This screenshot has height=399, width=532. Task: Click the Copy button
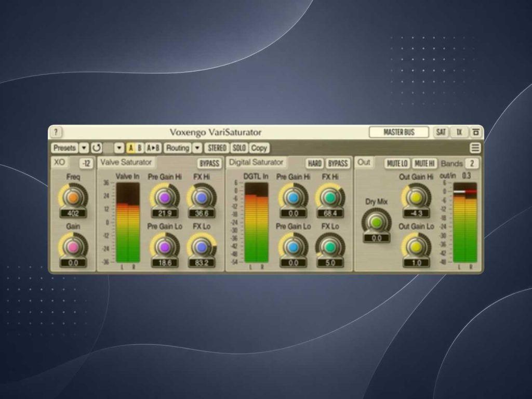[x=259, y=148]
